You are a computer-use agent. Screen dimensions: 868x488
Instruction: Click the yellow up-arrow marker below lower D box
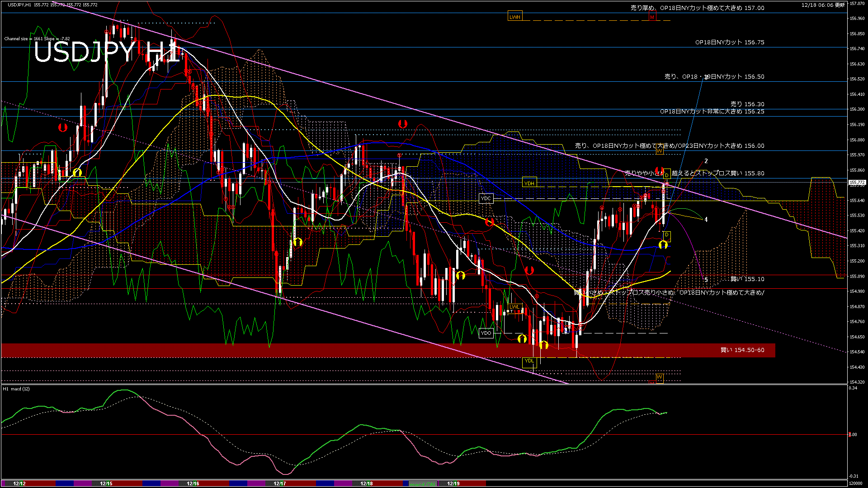pyautogui.click(x=663, y=245)
